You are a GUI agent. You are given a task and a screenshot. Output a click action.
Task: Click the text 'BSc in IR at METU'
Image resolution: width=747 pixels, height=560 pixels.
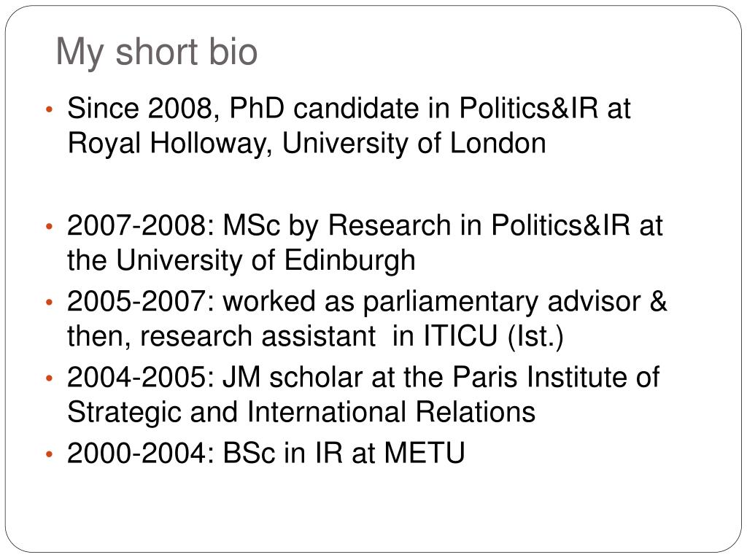344,453
